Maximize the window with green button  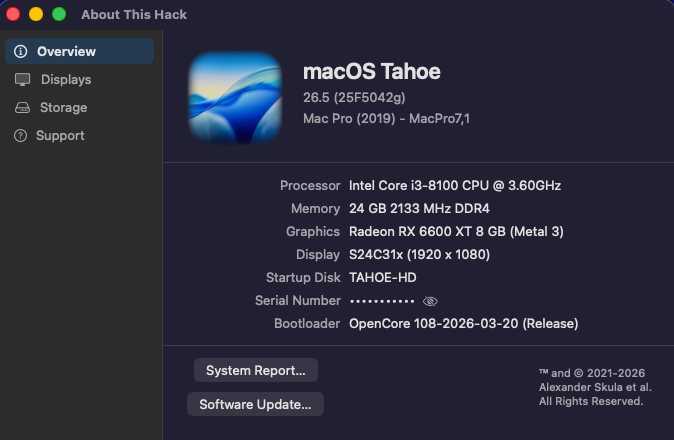[59, 14]
